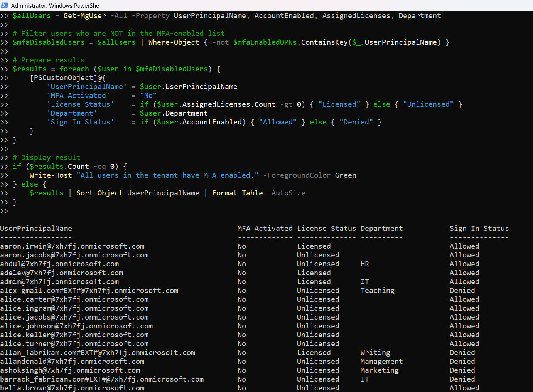Click the Get-MgUser command text

click(84, 16)
